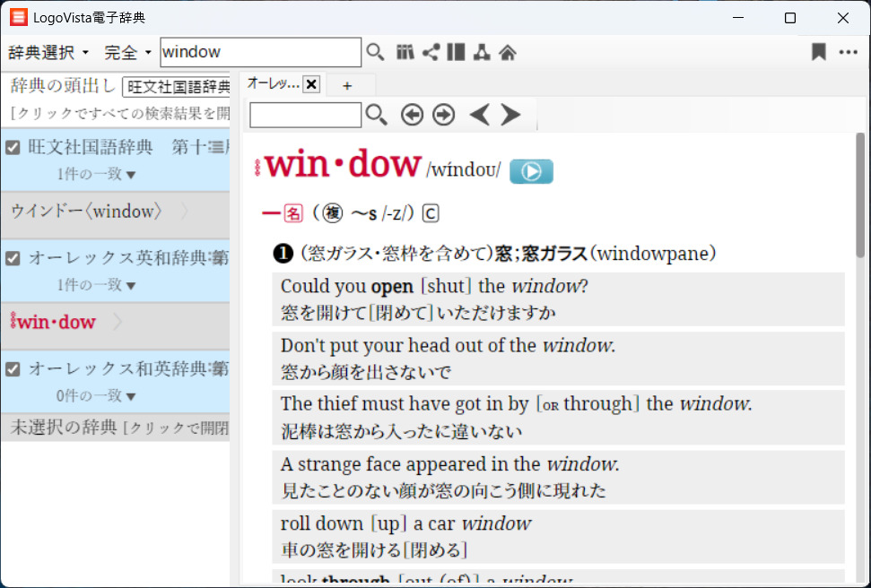Open the 完全 search mode dropdown
Screen dimensions: 871x588
click(127, 53)
